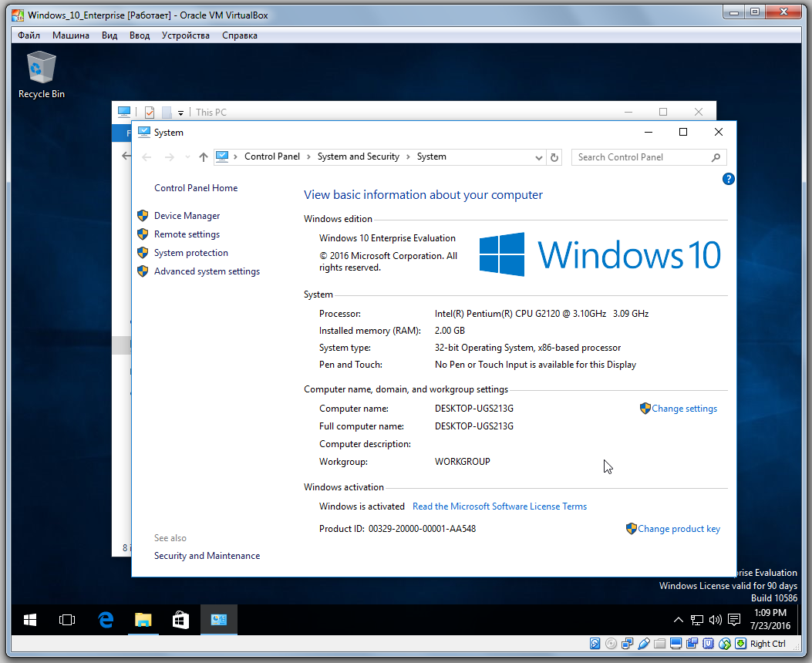Go up one level in Control Panel
This screenshot has height=663, width=812.
[203, 157]
